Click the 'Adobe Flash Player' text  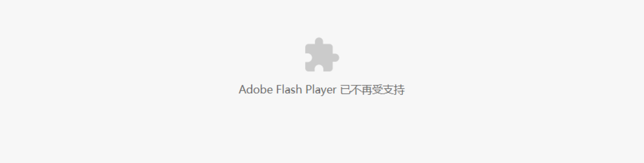287,90
